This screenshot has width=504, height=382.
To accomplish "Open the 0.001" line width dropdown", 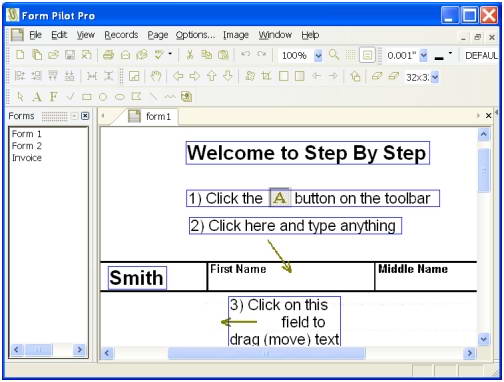I will pos(423,55).
